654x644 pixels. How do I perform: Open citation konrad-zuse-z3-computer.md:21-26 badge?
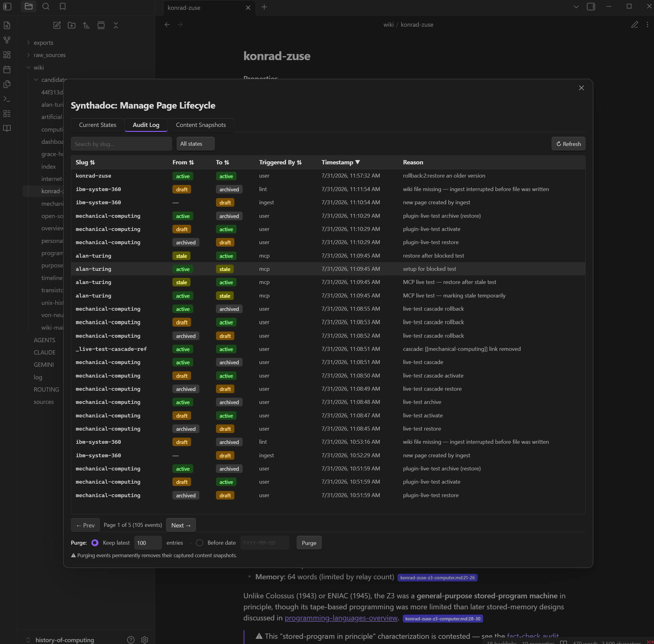(x=437, y=577)
